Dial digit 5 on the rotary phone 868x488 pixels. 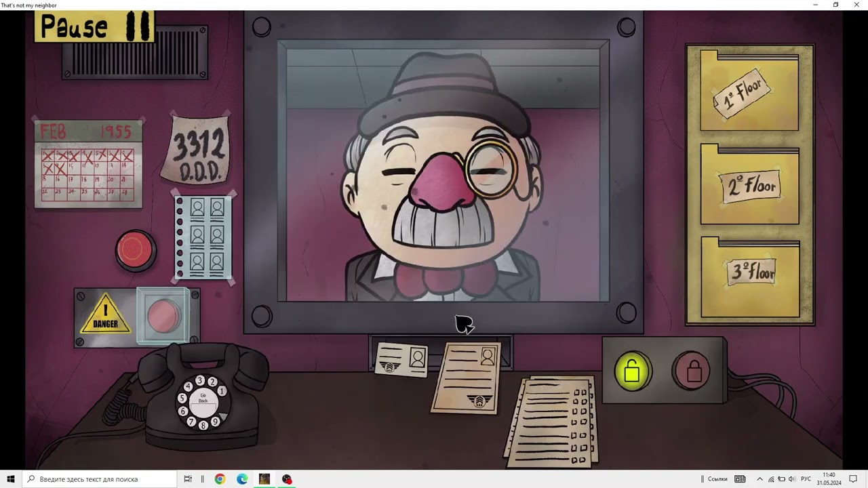(x=182, y=399)
